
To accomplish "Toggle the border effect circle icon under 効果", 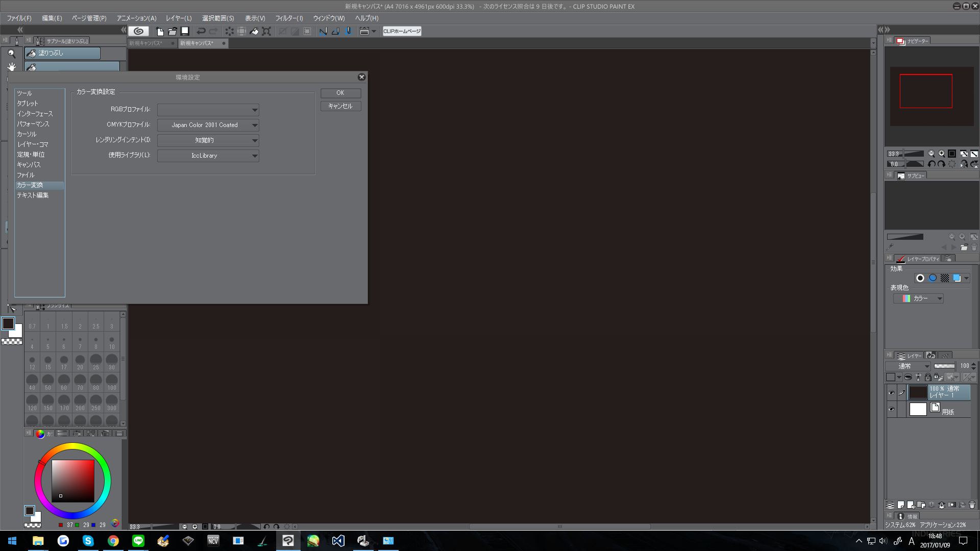I will tap(920, 278).
